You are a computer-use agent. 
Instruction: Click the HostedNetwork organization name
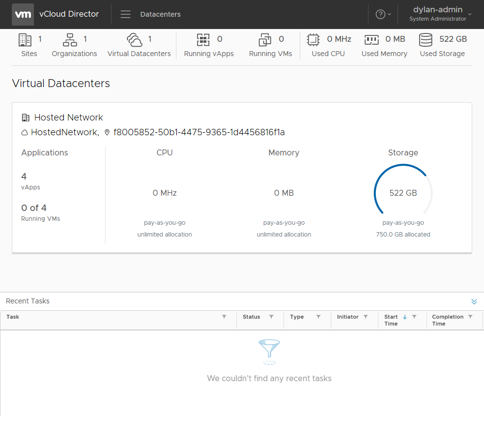pyautogui.click(x=65, y=132)
